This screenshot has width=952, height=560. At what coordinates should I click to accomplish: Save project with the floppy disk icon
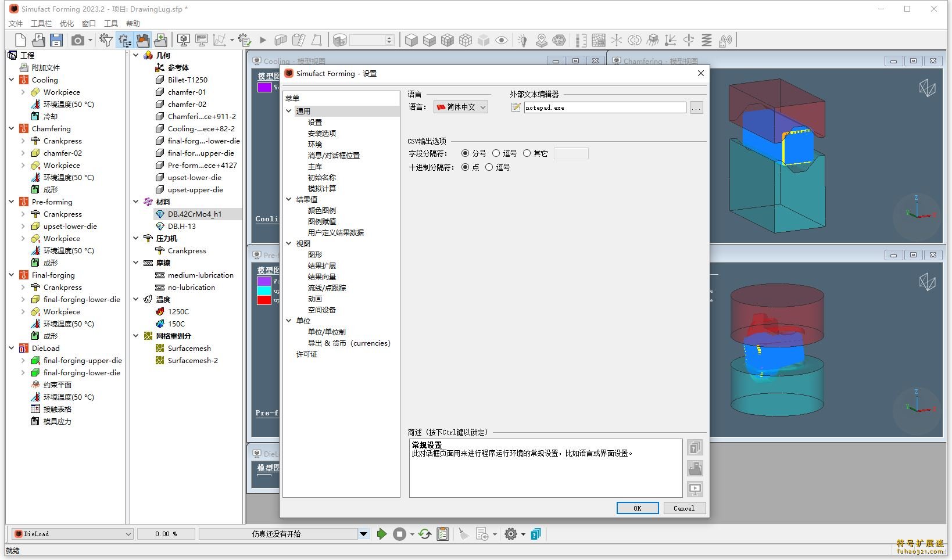[x=56, y=40]
